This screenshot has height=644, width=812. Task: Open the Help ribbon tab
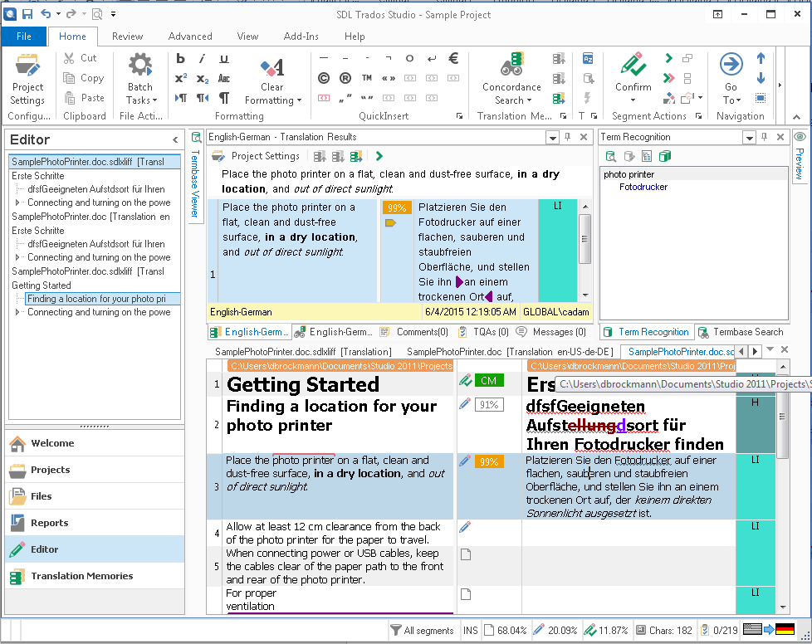click(355, 37)
